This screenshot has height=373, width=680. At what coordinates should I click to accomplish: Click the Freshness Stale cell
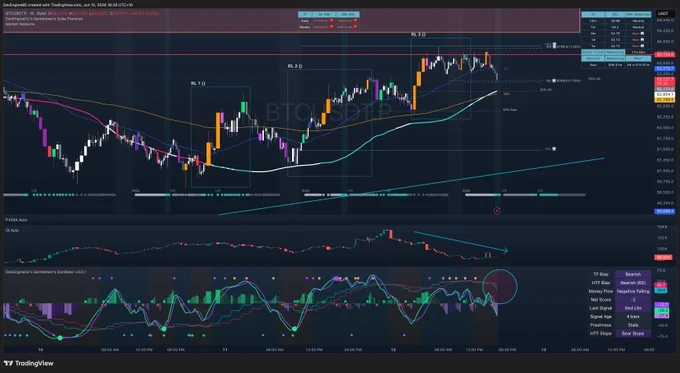(633, 325)
